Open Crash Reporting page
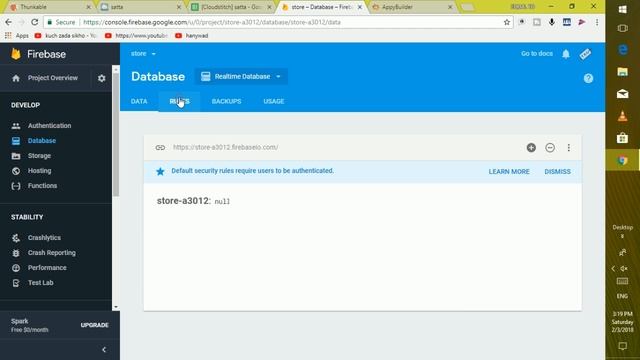This screenshot has height=360, width=640. (x=51, y=253)
